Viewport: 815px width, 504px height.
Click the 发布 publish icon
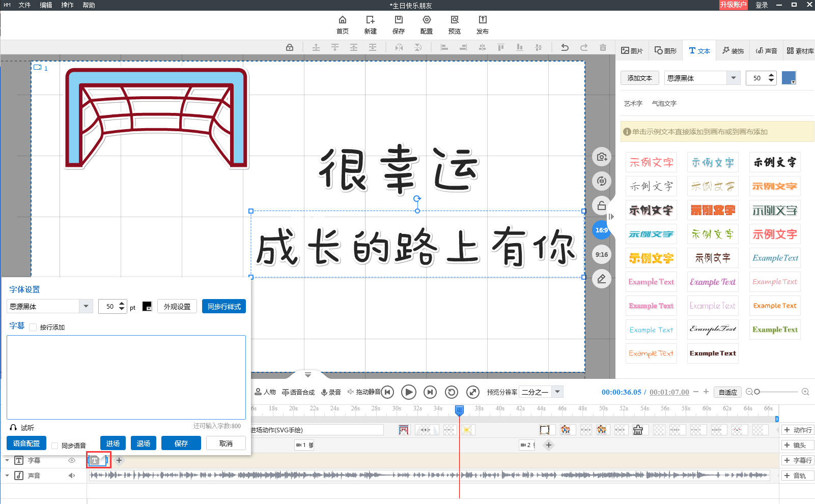click(483, 20)
